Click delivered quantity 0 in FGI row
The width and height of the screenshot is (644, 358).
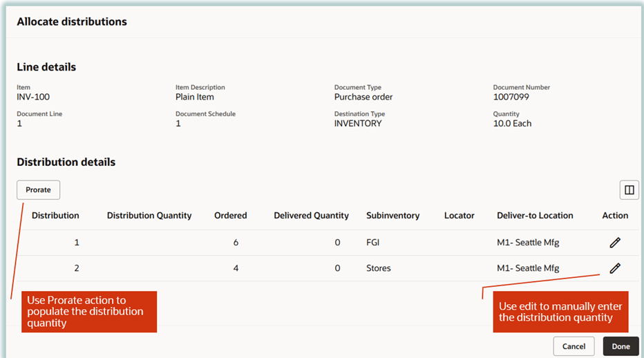pyautogui.click(x=337, y=243)
